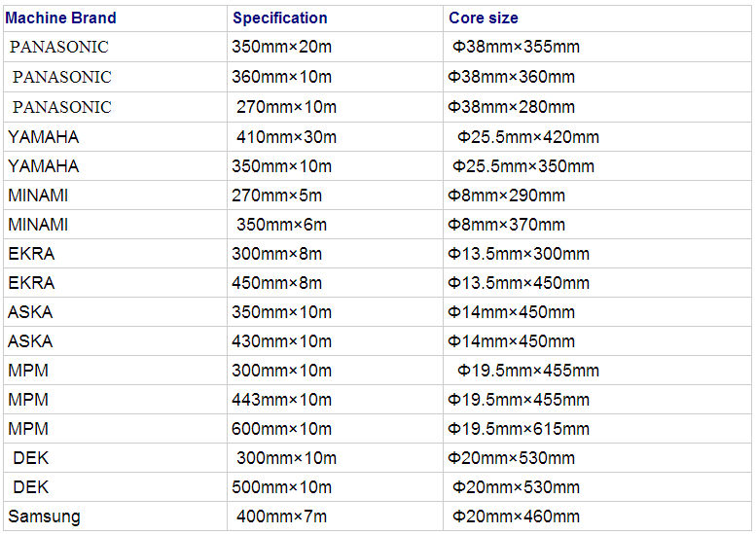
Task: Select the Φ25.5mm×420mm core size cell
Action: pyautogui.click(x=528, y=137)
